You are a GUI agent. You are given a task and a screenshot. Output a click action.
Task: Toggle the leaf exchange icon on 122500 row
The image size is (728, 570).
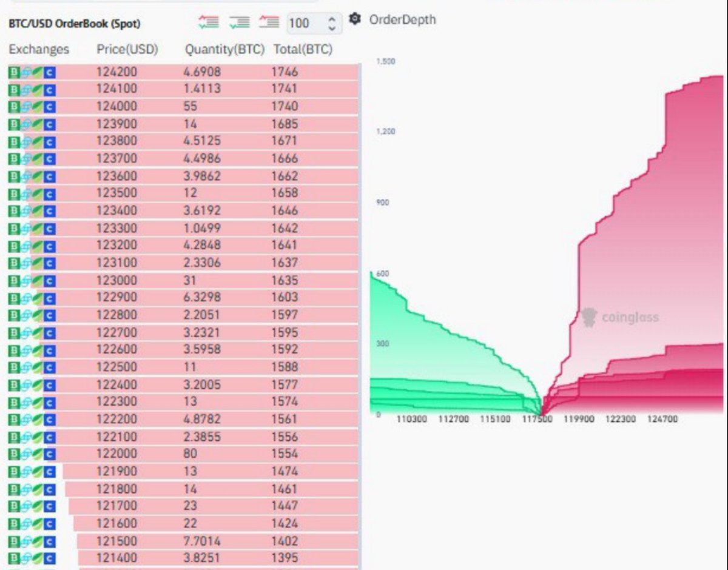click(38, 367)
